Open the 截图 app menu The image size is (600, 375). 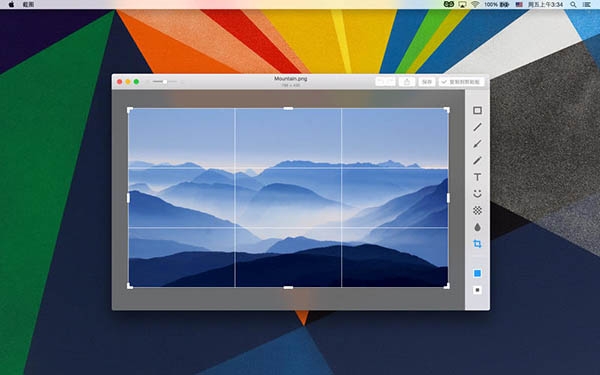28,5
